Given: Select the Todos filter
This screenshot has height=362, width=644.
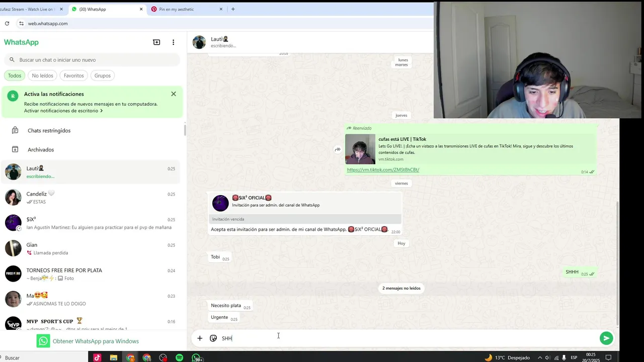Looking at the screenshot, I should [15, 75].
